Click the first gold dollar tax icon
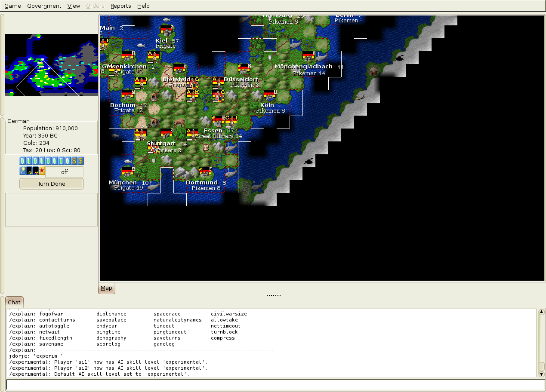The height and width of the screenshot is (392, 546). point(74,161)
